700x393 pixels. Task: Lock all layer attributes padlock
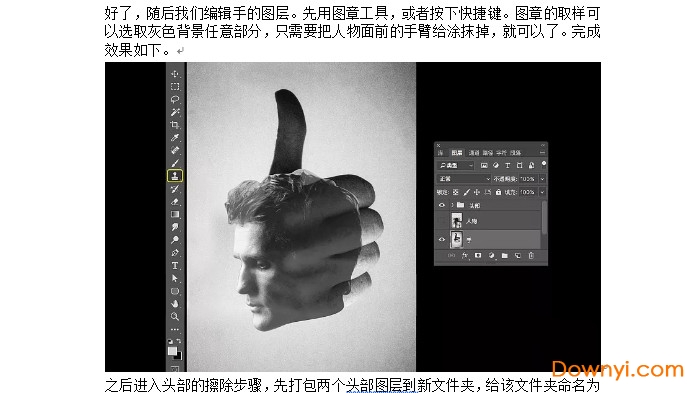tap(498, 192)
